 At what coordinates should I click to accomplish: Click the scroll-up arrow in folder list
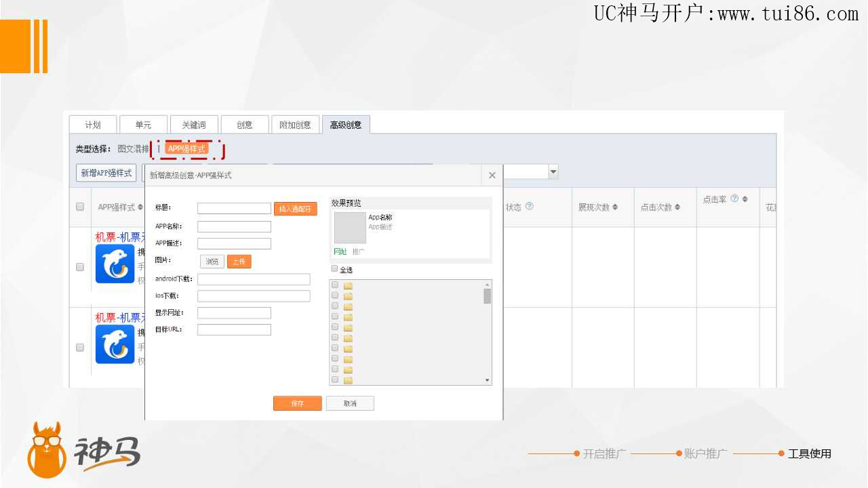[487, 284]
